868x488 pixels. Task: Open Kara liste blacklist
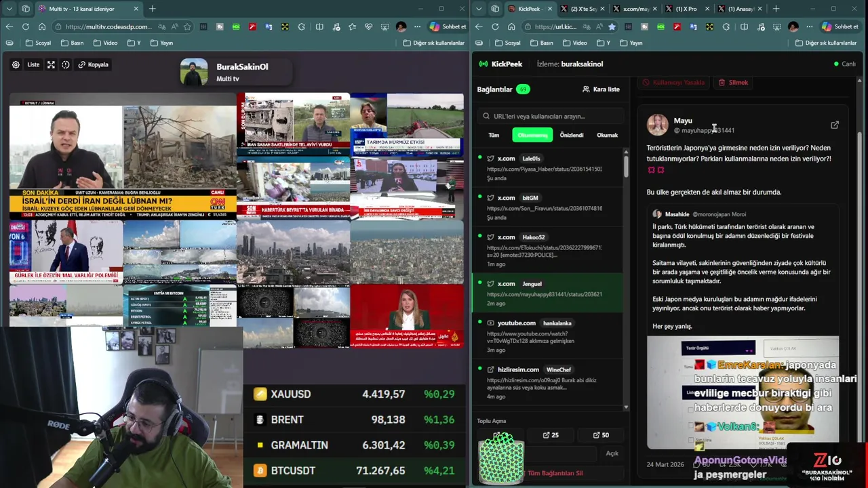(x=601, y=89)
